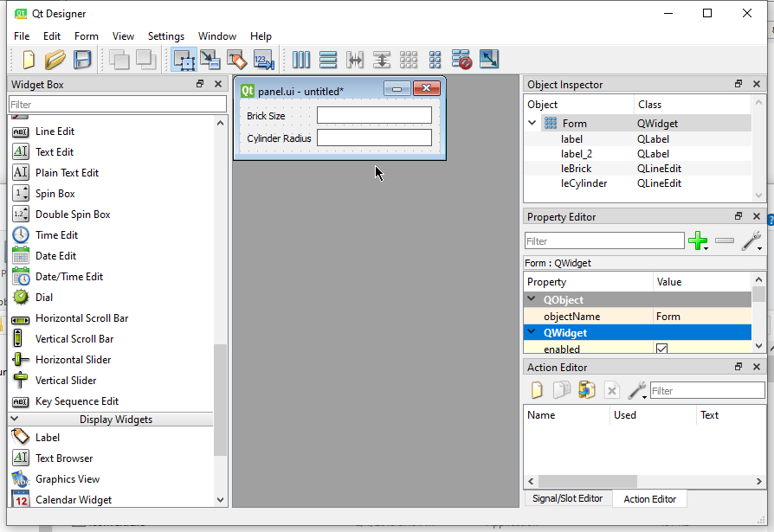Viewport: 774px width, 532px height.
Task: Collapse the Form node in Object Inspector
Action: tap(532, 124)
